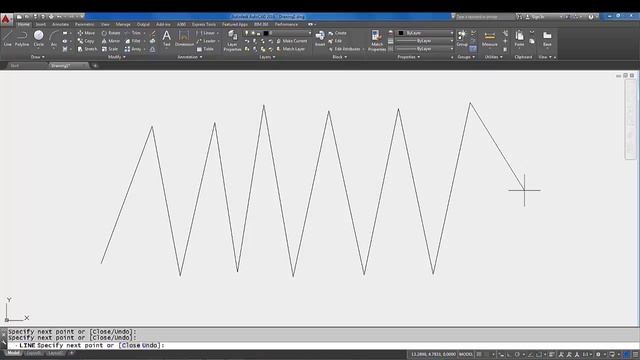Screen dimensions: 640x360
Task: Select the Circle tool
Action: (x=39, y=38)
